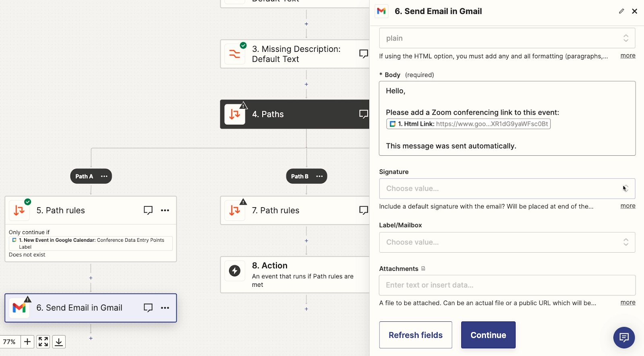Image resolution: width=644 pixels, height=356 pixels.
Task: Select step 4 Paths card
Action: [295, 114]
